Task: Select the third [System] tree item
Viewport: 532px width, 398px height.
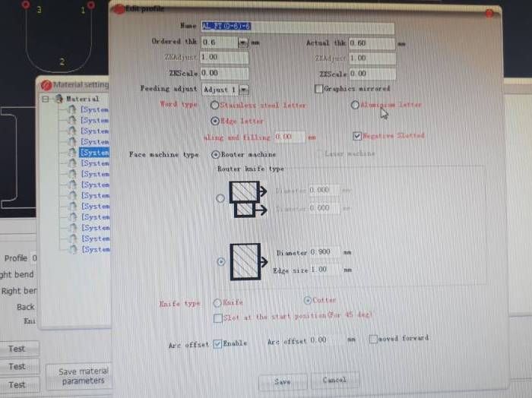Action: click(95, 131)
